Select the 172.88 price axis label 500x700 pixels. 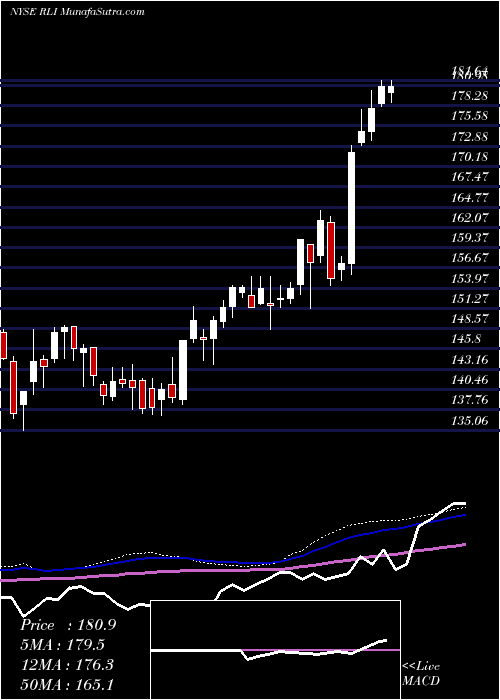pyautogui.click(x=468, y=137)
